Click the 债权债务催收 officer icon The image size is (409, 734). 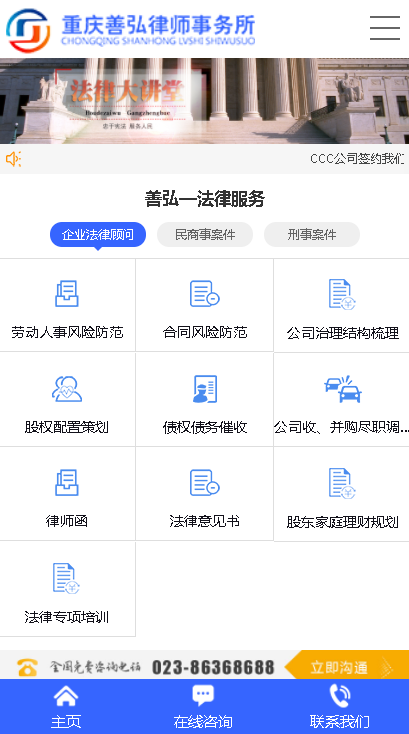point(204,389)
